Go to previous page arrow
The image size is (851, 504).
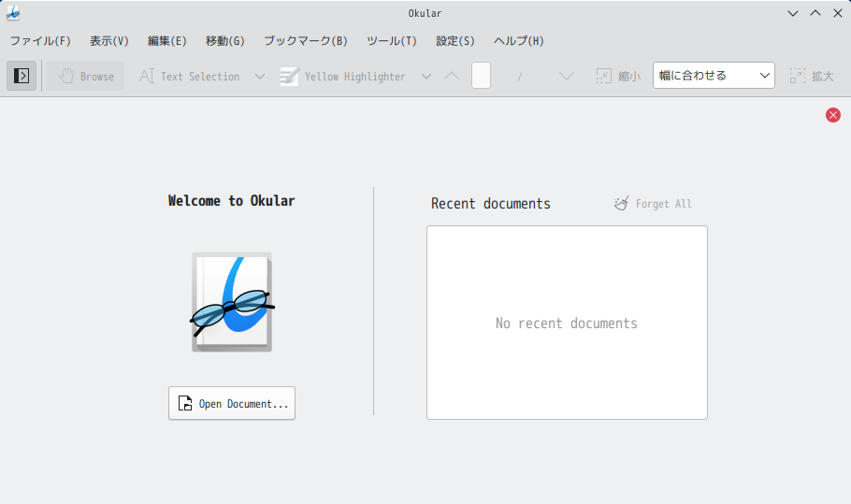pos(452,76)
